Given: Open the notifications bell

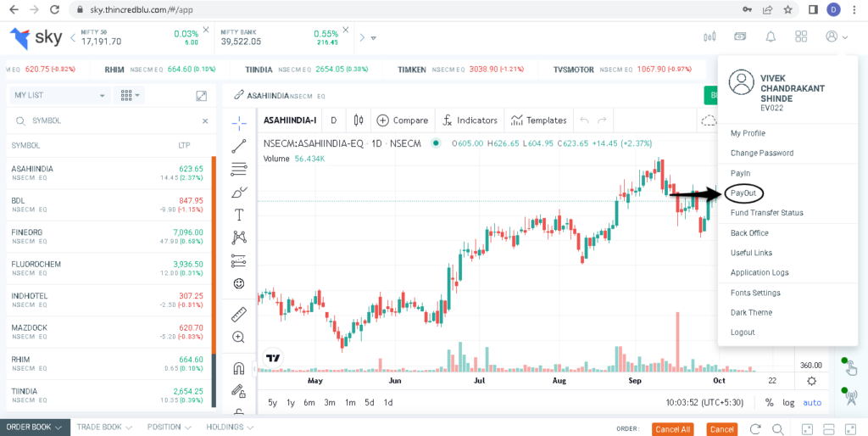Looking at the screenshot, I should (771, 37).
